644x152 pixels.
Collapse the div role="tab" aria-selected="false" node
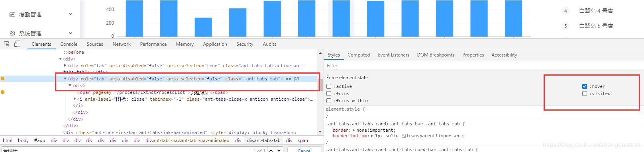tap(65, 79)
